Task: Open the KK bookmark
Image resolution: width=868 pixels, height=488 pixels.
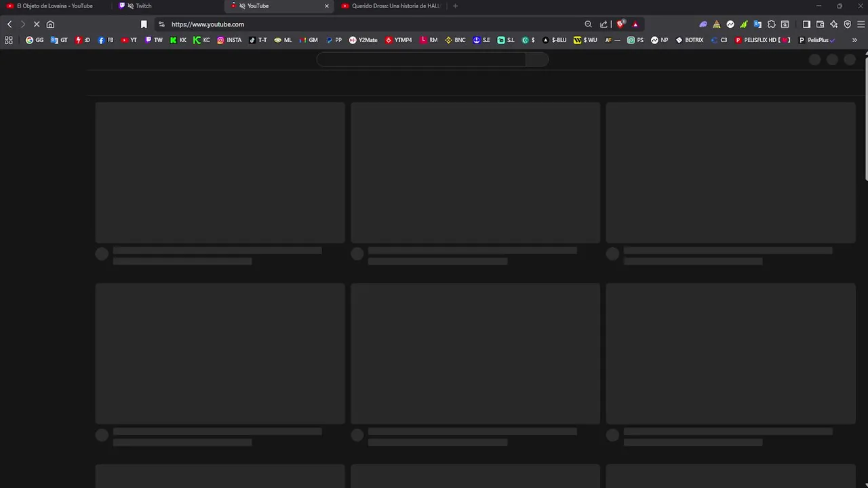Action: [x=178, y=40]
